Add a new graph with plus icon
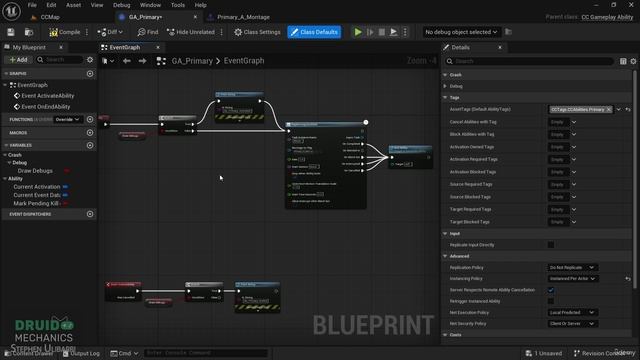The height and width of the screenshot is (360, 640). pos(90,73)
